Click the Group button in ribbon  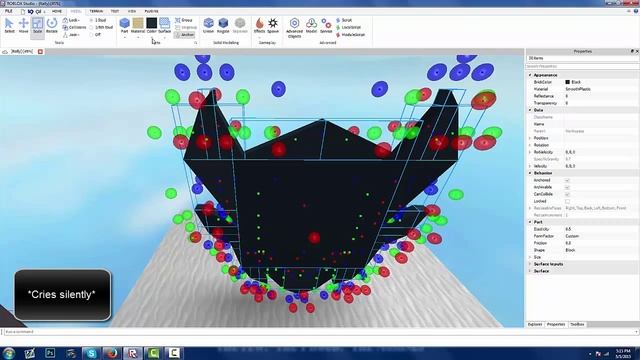pos(184,20)
